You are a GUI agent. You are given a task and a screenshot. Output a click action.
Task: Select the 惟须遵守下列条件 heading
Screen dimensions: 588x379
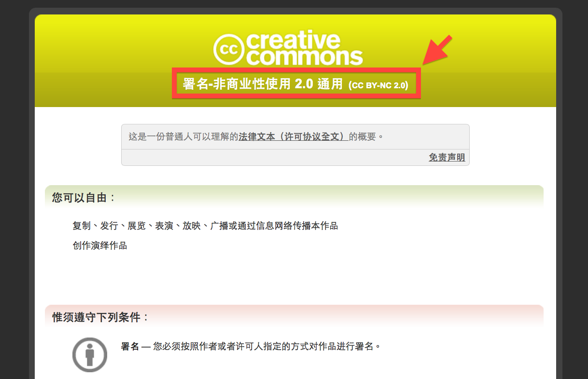100,317
